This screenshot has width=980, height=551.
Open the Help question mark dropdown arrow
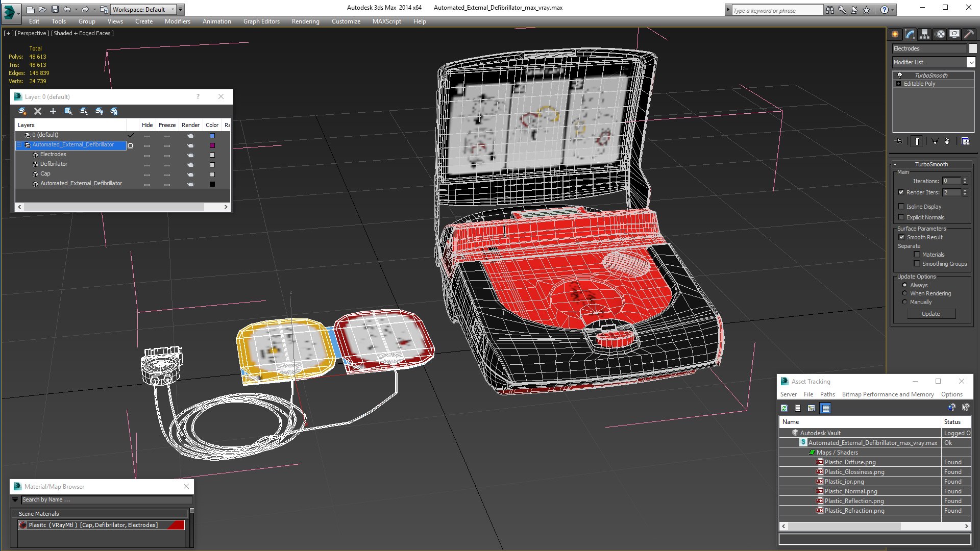click(892, 10)
